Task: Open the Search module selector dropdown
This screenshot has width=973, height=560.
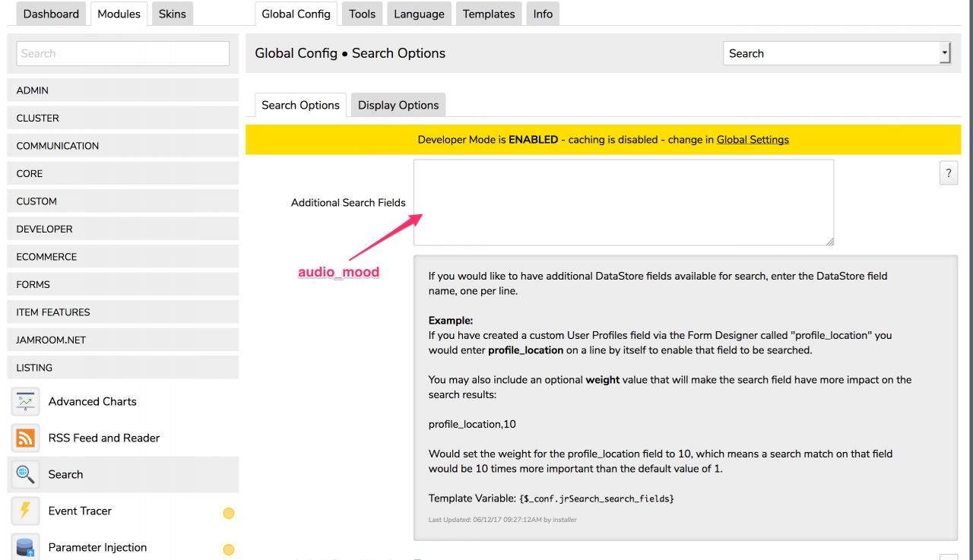Action: pyautogui.click(x=836, y=53)
